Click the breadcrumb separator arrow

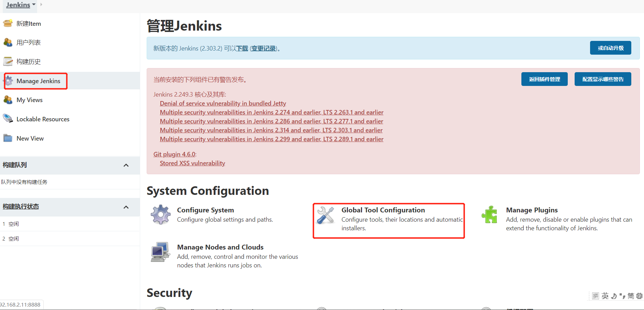[41, 4]
